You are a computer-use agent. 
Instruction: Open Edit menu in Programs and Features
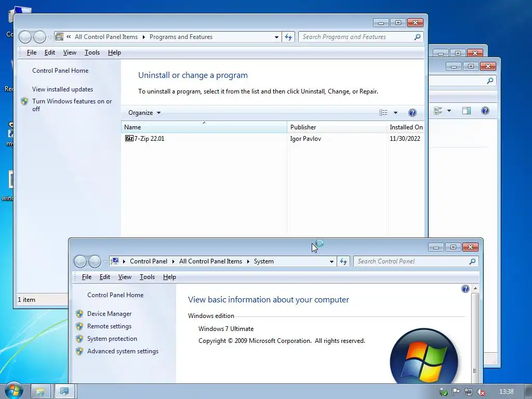(49, 52)
